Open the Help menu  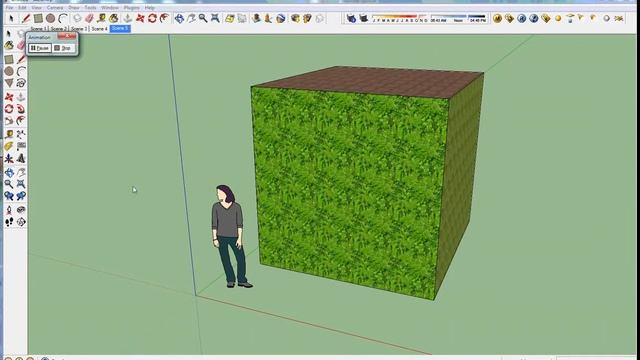pyautogui.click(x=149, y=7)
